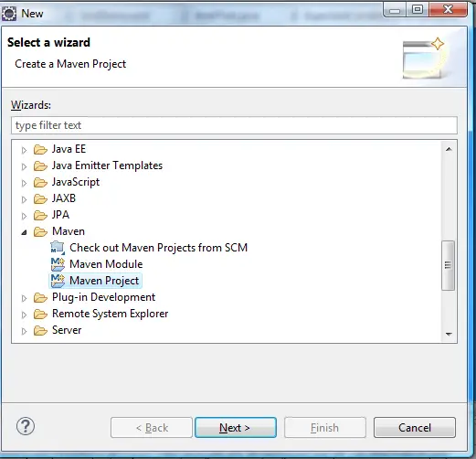Click the open Maven folder icon
476x459 pixels.
pos(40,232)
